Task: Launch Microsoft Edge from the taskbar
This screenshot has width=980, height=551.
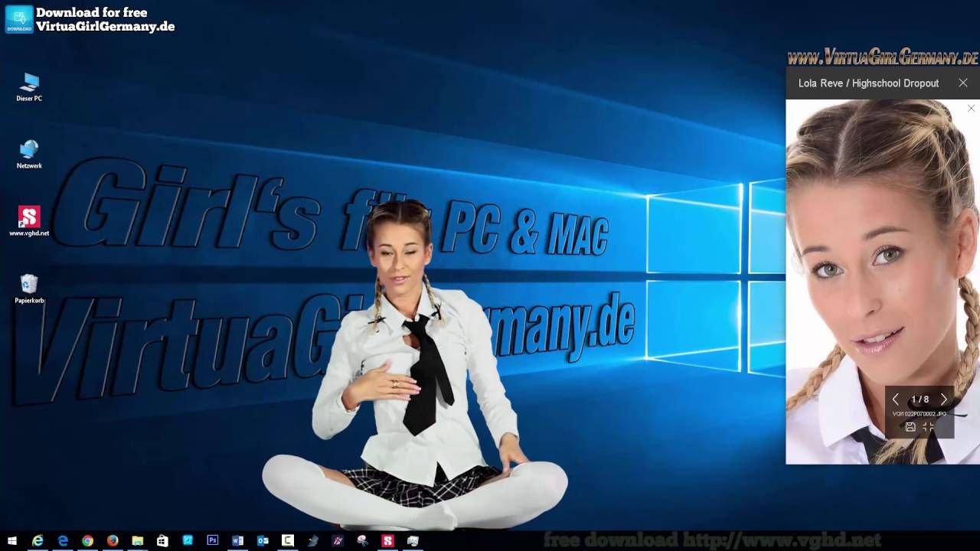Action: pyautogui.click(x=63, y=541)
